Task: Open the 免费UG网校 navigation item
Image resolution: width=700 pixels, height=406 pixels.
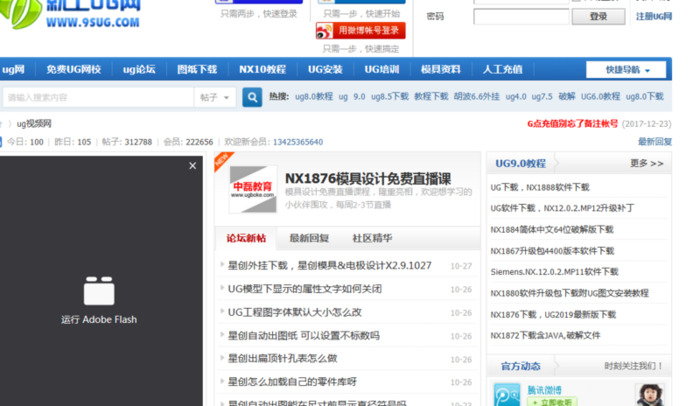Action: pyautogui.click(x=74, y=69)
